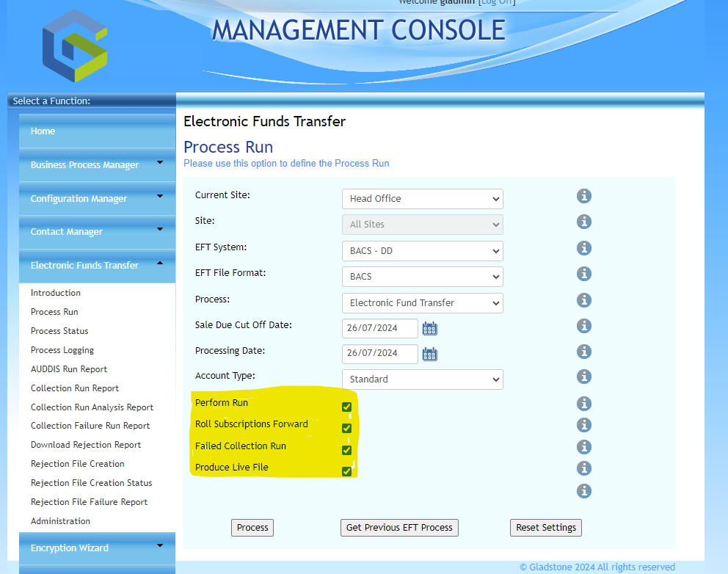This screenshot has height=574, width=728.
Task: Open Process Status page
Action: coord(59,330)
